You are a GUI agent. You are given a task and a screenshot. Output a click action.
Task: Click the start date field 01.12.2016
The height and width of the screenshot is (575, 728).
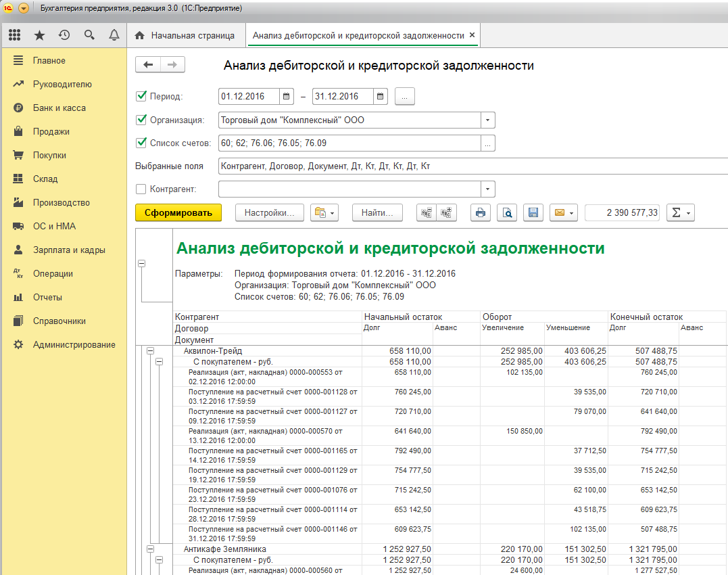pos(249,97)
